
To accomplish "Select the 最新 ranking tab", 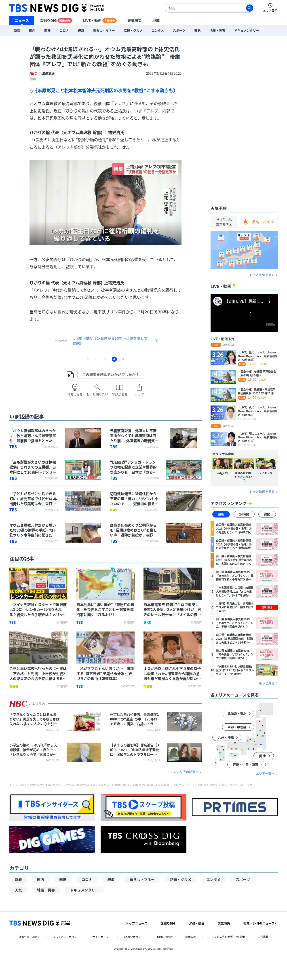I will [x=221, y=514].
